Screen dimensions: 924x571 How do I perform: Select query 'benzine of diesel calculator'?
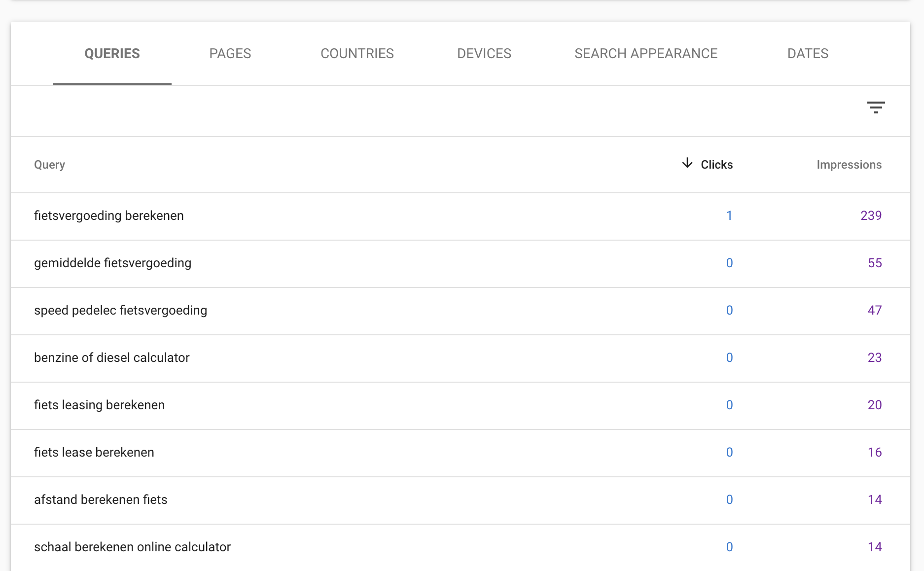pos(111,358)
